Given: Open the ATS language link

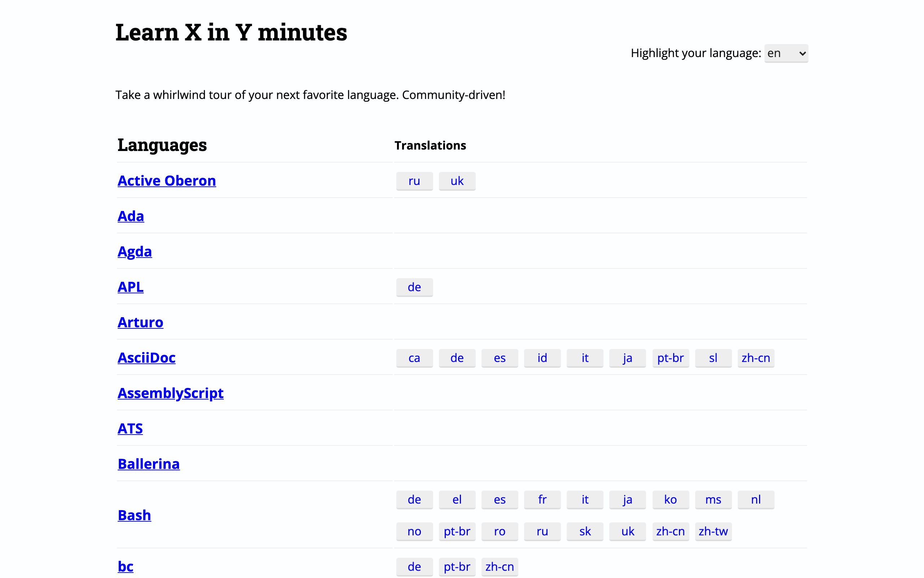Looking at the screenshot, I should coord(130,428).
